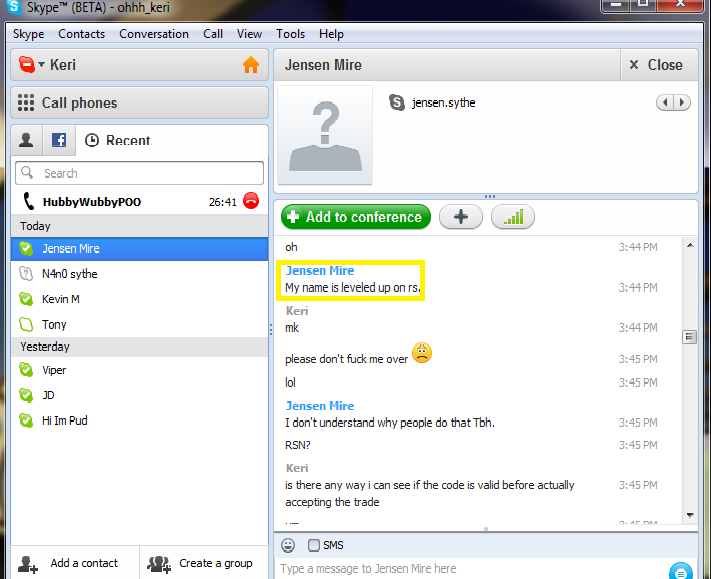Click the contact Search field
This screenshot has height=579, width=711.
[x=139, y=173]
